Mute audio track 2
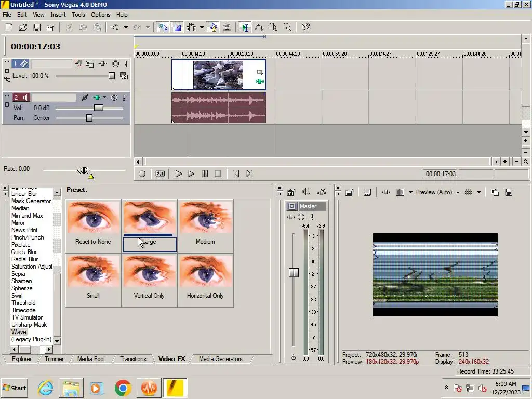532x399 pixels. tap(114, 98)
